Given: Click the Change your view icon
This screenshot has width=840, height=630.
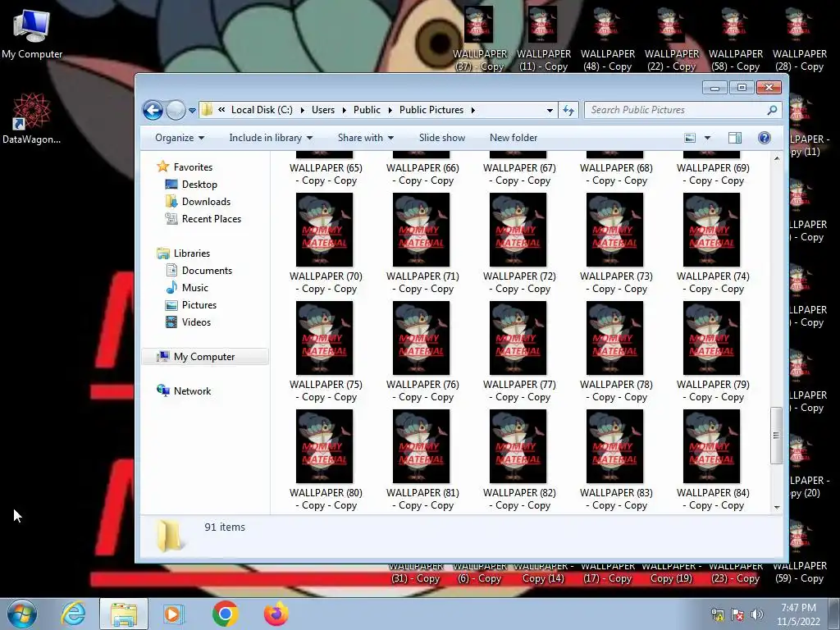Looking at the screenshot, I should tap(690, 138).
